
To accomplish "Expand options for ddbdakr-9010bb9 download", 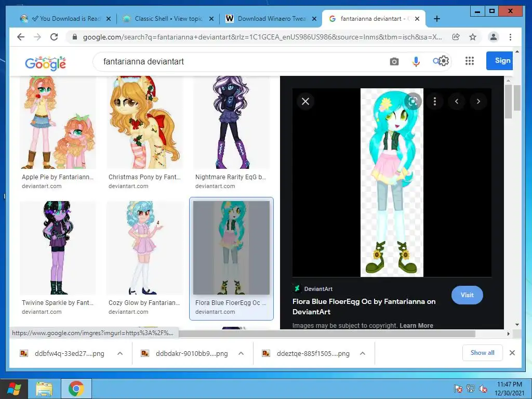I will pos(241,353).
